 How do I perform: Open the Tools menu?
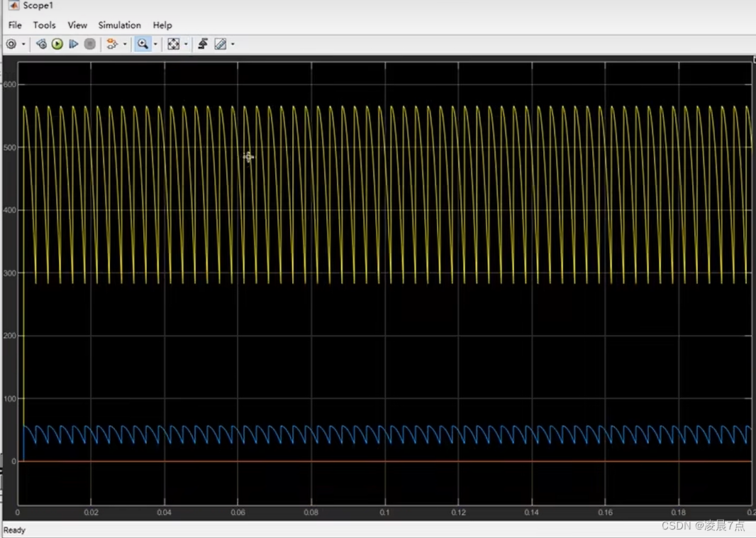[x=45, y=25]
